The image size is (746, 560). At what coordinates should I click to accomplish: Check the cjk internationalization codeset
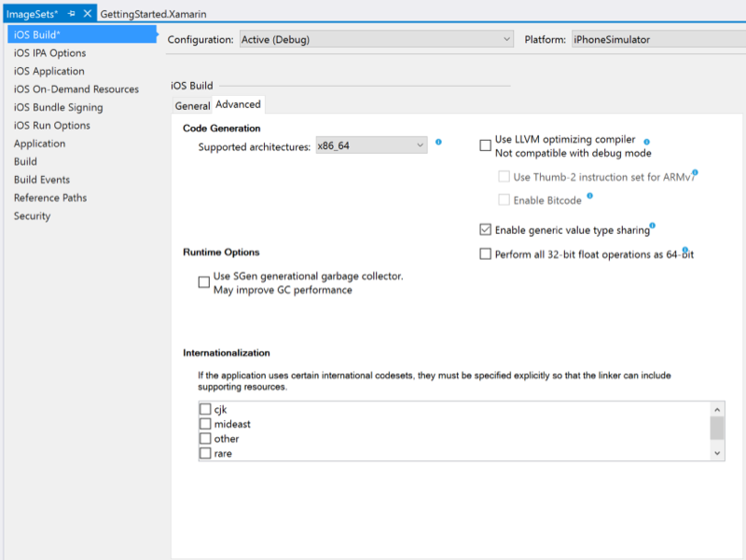[206, 409]
